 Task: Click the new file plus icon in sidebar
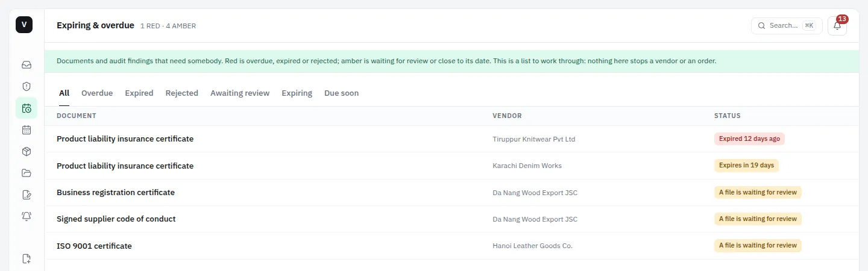click(27, 259)
